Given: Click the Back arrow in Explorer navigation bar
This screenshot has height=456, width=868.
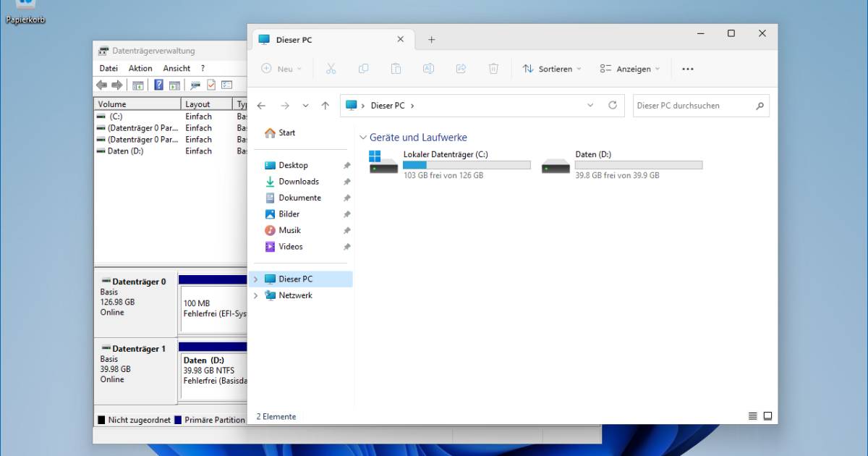Looking at the screenshot, I should click(261, 105).
